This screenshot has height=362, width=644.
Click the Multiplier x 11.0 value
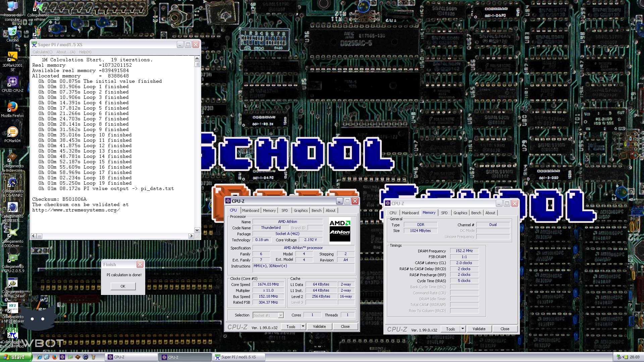pyautogui.click(x=268, y=290)
